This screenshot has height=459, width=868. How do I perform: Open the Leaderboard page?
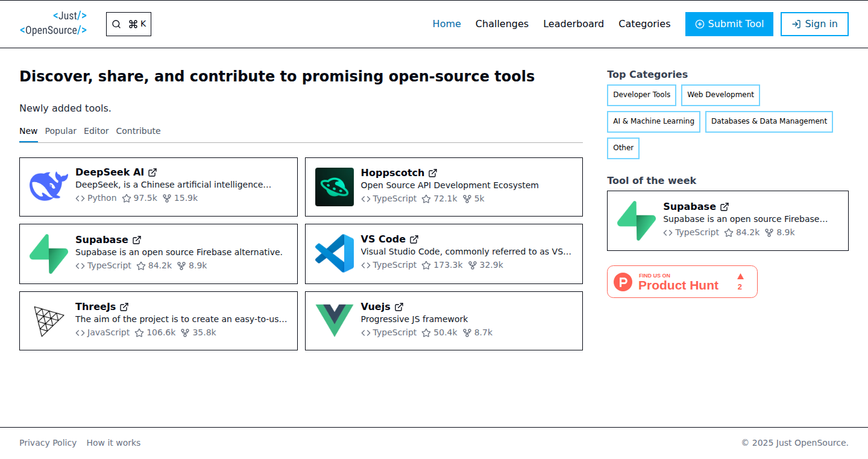pos(573,24)
